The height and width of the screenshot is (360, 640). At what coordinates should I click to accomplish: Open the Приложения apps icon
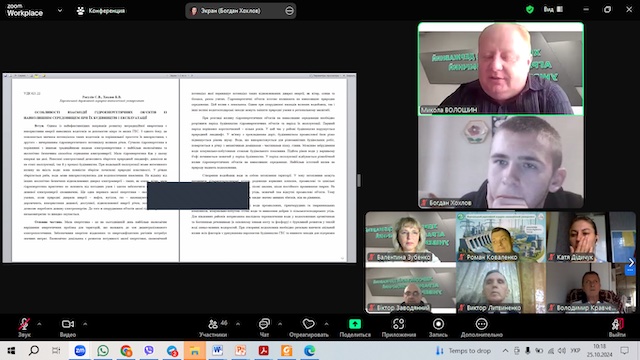[399, 327]
